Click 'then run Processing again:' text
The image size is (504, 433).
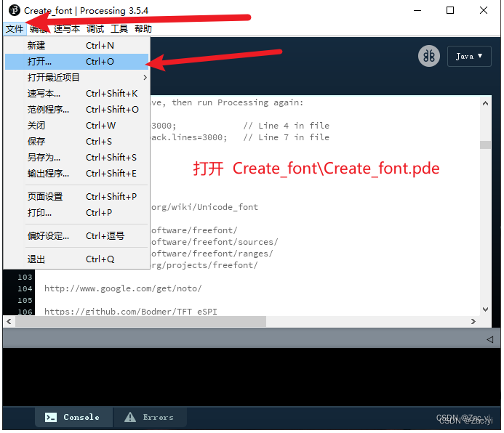238,102
